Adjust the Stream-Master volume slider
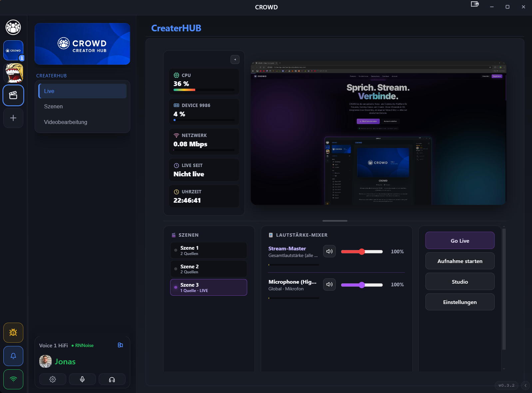Viewport: 532px width, 393px height. pos(362,252)
